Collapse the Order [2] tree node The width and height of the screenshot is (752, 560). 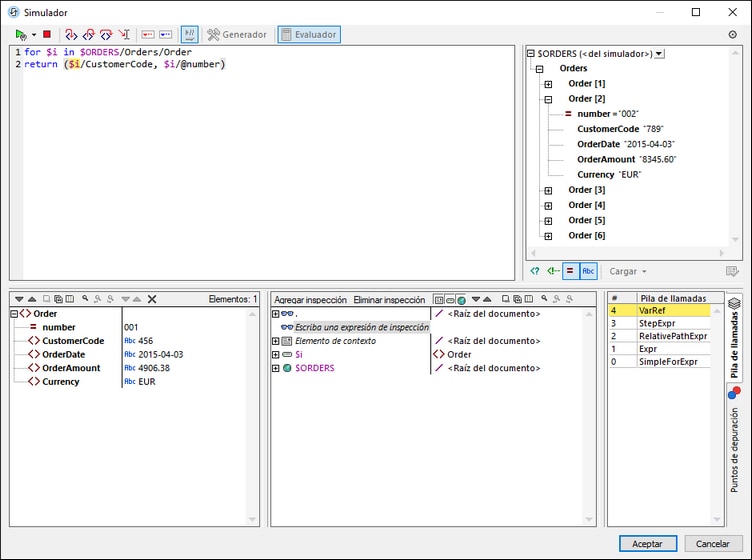pos(548,99)
